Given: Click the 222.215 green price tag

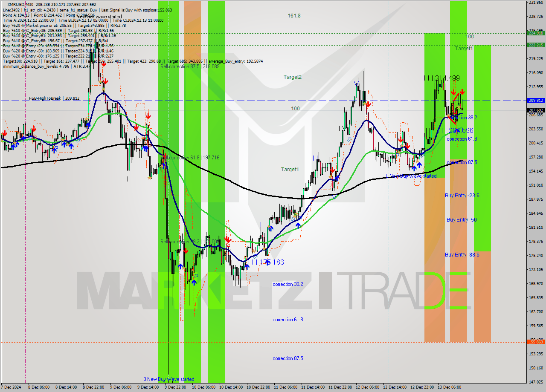Looking at the screenshot, I should click(x=536, y=45).
